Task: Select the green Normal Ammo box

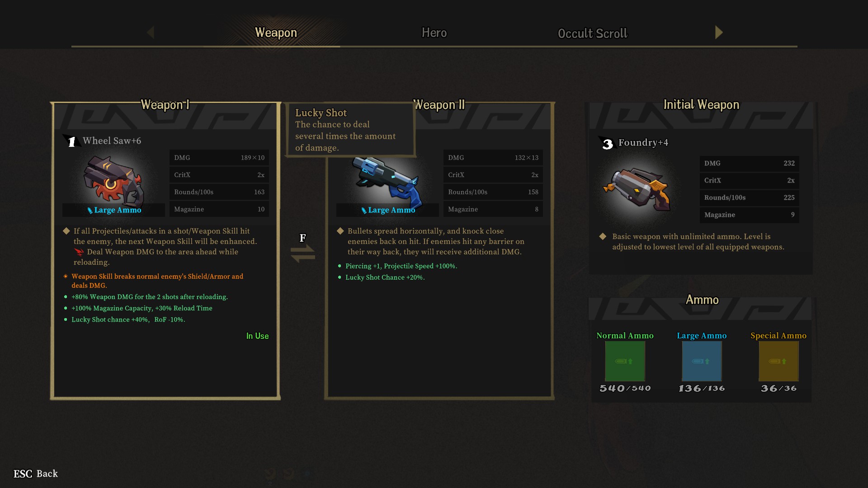Action: coord(625,361)
